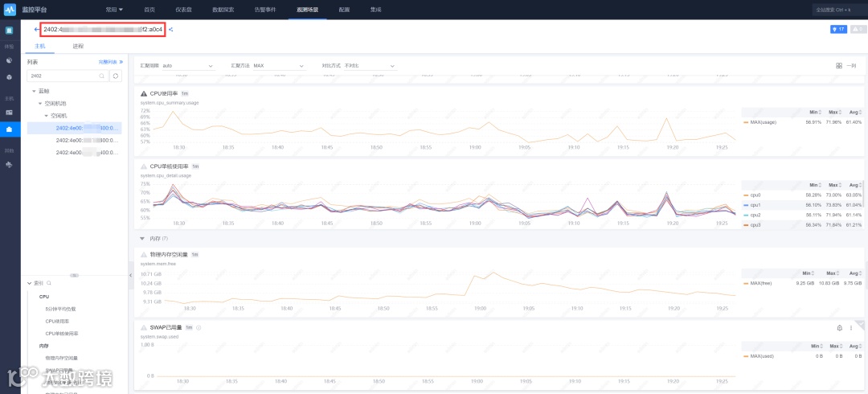Click the grid layout icon next to 一列
The width and height of the screenshot is (868, 394).
[x=839, y=66]
